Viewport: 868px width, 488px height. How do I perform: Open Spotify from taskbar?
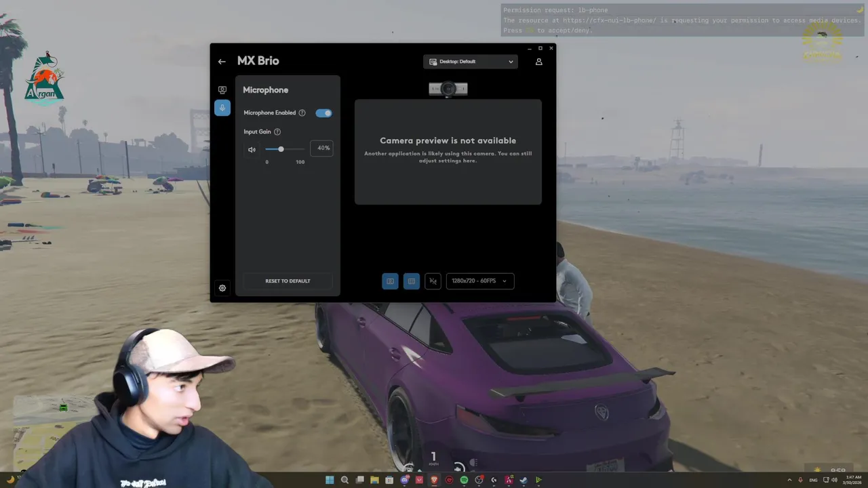click(x=464, y=480)
